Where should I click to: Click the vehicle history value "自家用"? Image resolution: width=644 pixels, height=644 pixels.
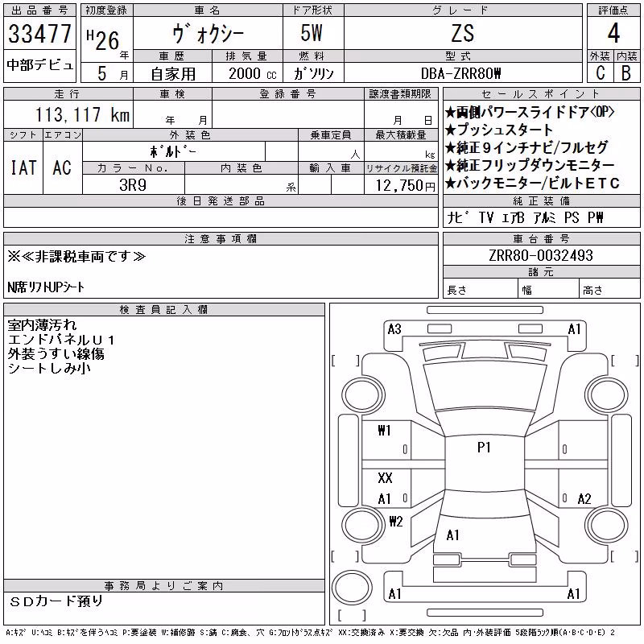pos(173,74)
